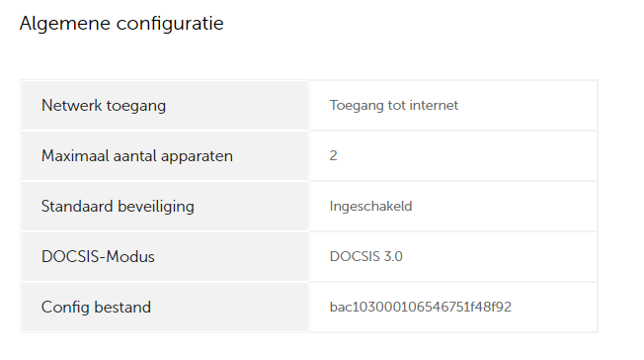Click the DOCSIS 3.0 value text
The image size is (644, 360).
365,256
